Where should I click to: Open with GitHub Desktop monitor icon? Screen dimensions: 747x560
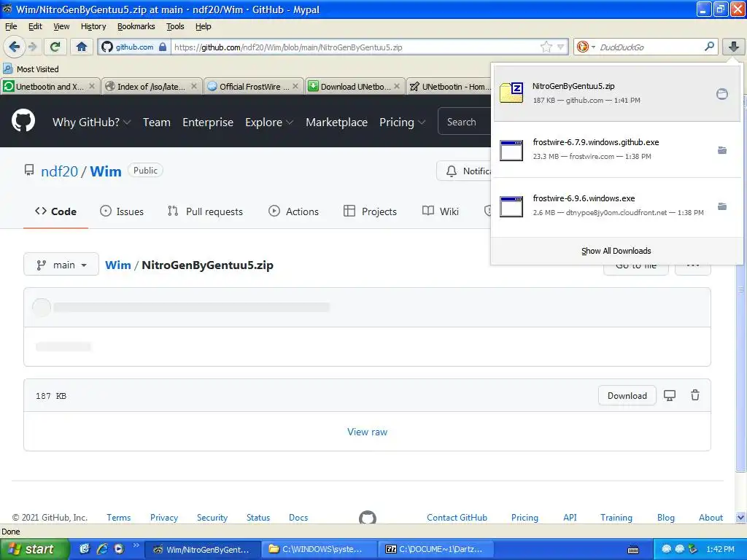click(670, 395)
